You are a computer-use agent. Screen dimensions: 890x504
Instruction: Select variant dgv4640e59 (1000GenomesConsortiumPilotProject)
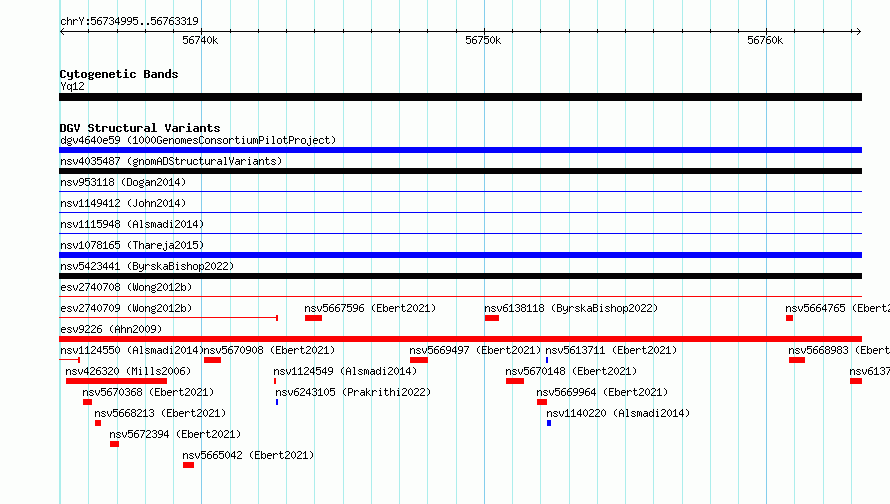[198, 140]
